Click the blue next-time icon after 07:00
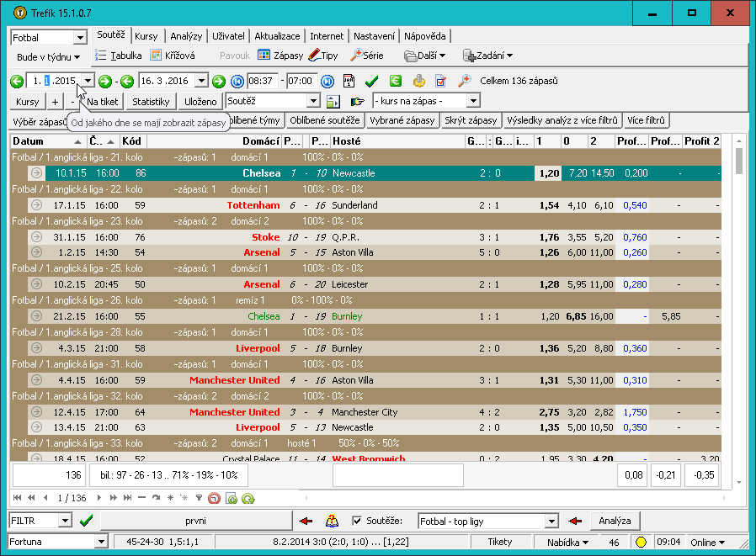Image resolution: width=756 pixels, height=556 pixels. click(x=327, y=82)
